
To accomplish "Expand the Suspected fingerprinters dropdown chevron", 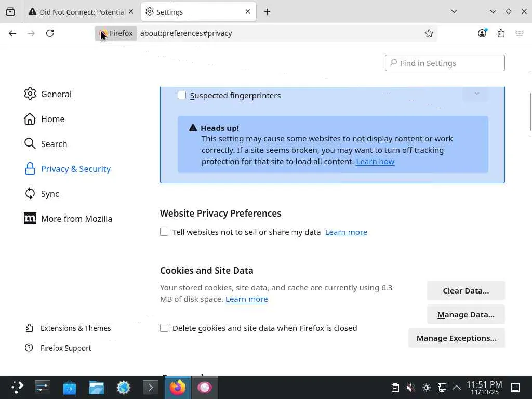I will tap(476, 94).
